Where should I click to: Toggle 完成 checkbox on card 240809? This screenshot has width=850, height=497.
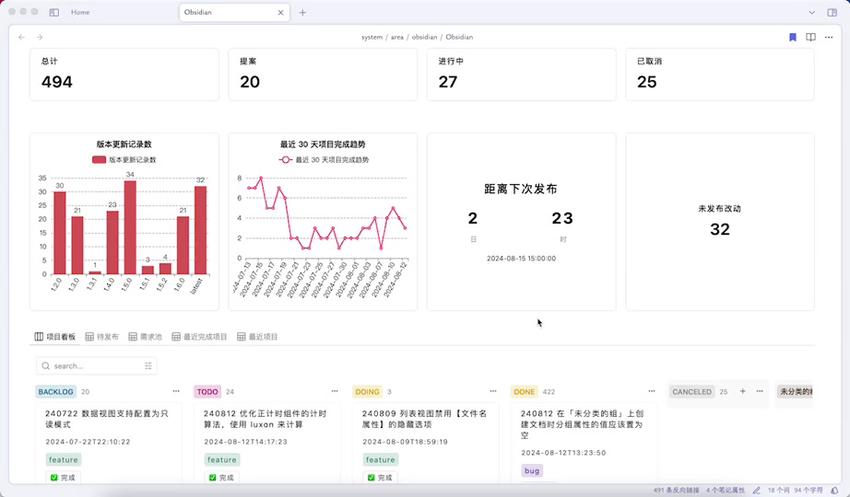point(370,478)
